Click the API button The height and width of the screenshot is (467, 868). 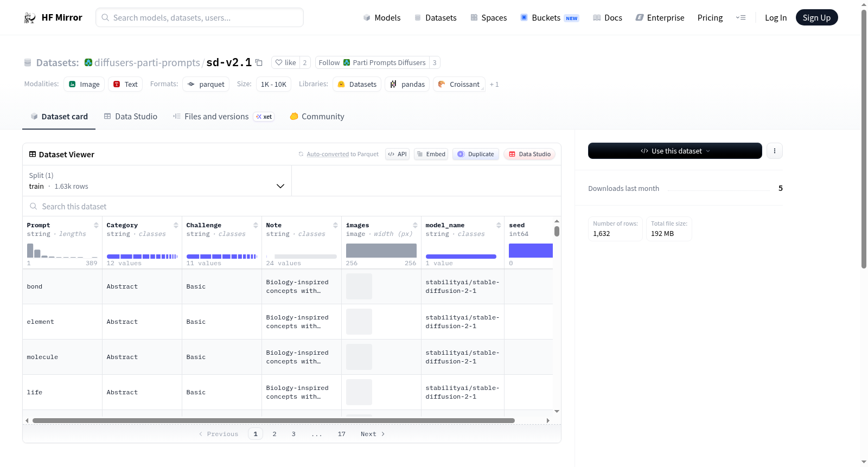point(397,154)
